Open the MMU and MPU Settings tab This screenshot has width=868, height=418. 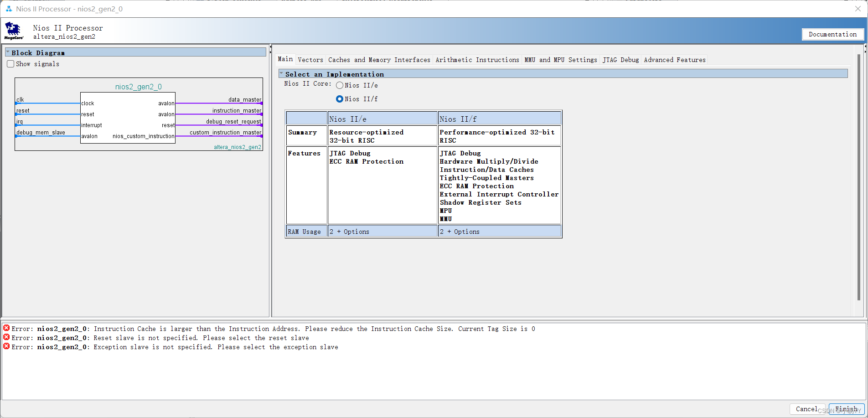click(x=561, y=60)
